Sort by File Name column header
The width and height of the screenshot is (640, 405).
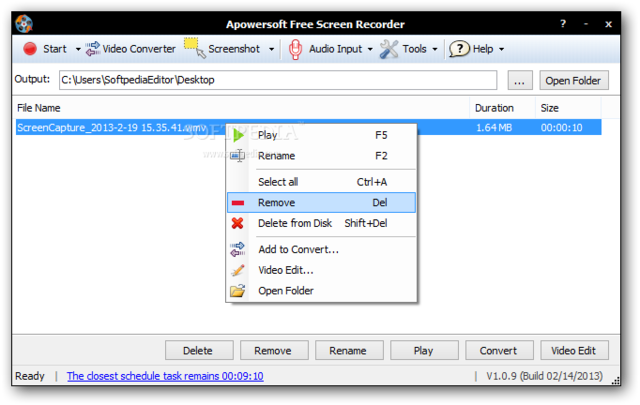241,108
